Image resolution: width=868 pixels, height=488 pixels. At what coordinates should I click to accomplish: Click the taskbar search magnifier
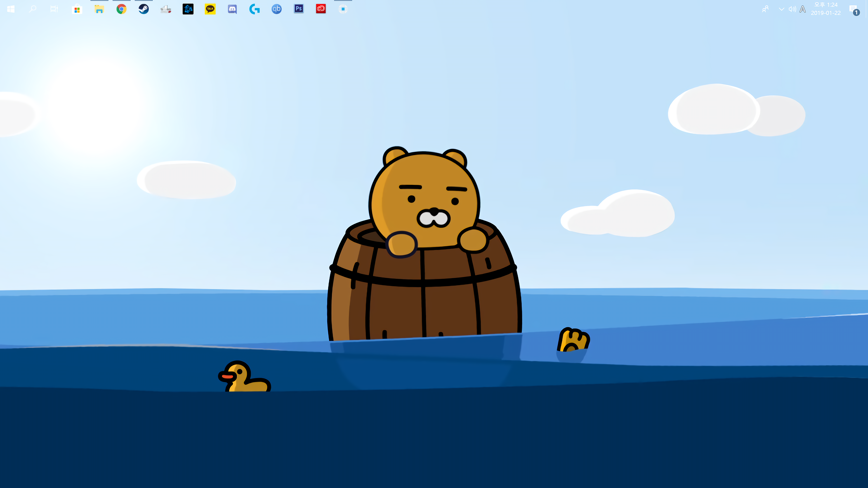pos(33,9)
